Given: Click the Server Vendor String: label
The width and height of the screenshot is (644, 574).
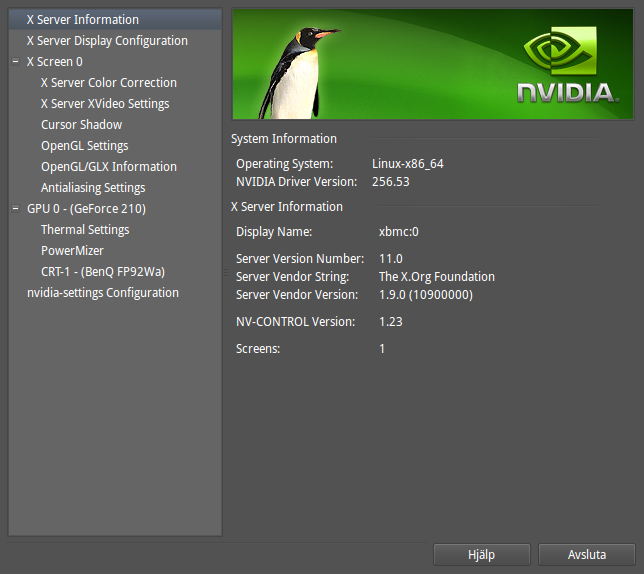Looking at the screenshot, I should click(292, 277).
